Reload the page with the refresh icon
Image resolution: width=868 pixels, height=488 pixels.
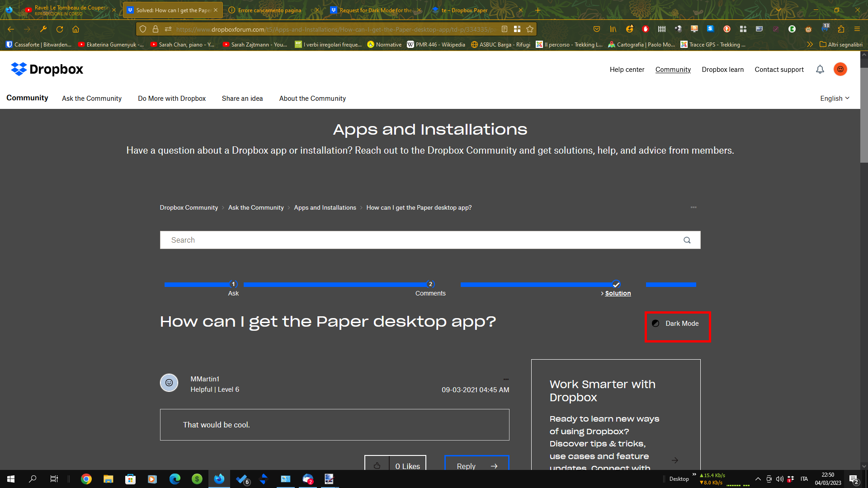(60, 29)
